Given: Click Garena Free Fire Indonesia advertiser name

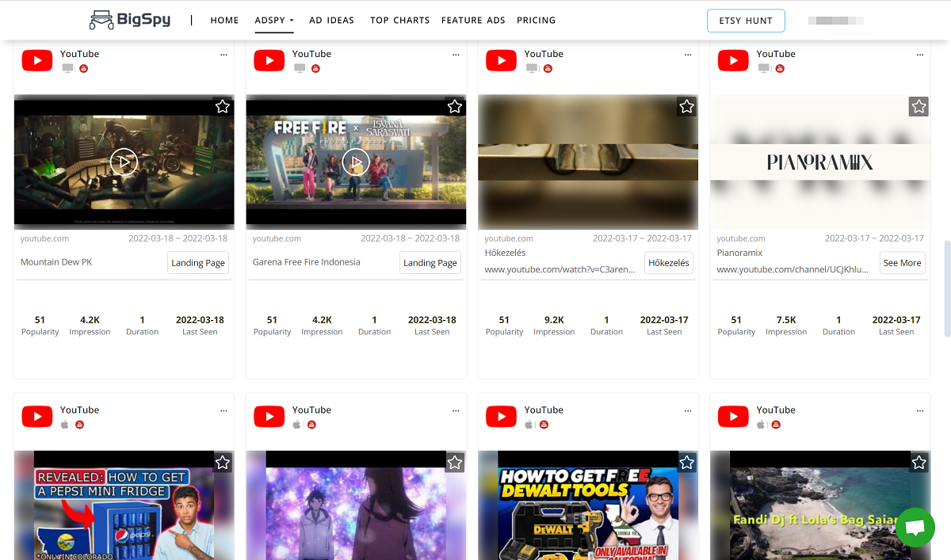Looking at the screenshot, I should [x=307, y=262].
